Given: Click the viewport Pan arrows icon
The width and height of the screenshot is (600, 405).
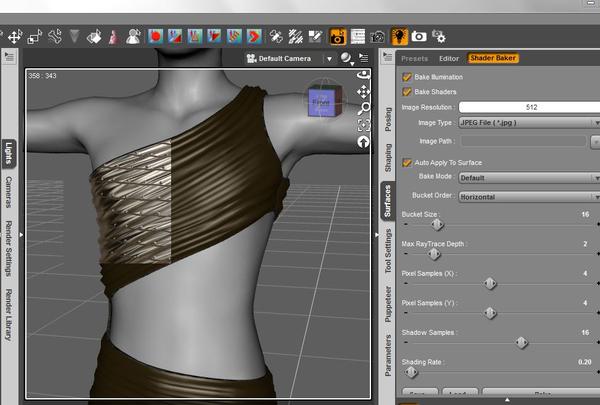Looking at the screenshot, I should [363, 91].
